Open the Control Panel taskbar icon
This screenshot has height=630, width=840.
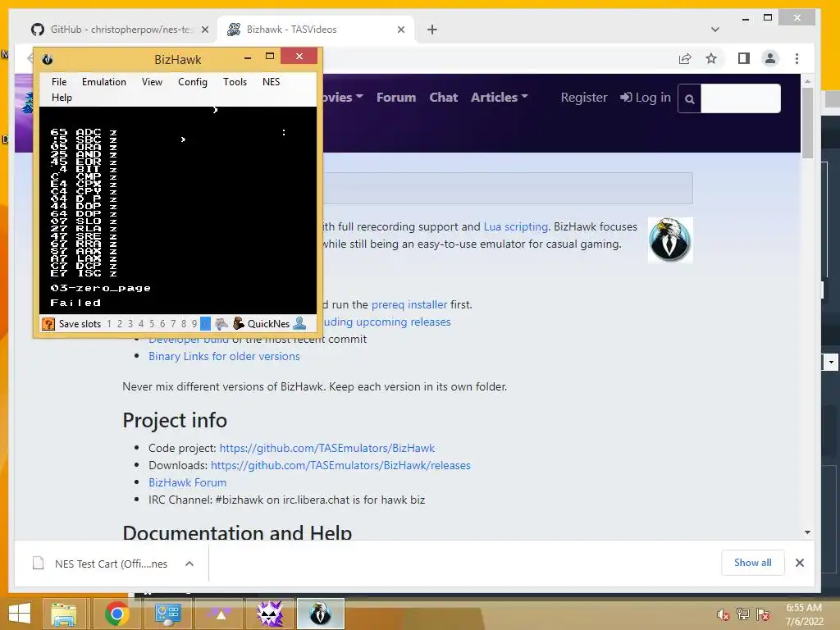pyautogui.click(x=168, y=614)
